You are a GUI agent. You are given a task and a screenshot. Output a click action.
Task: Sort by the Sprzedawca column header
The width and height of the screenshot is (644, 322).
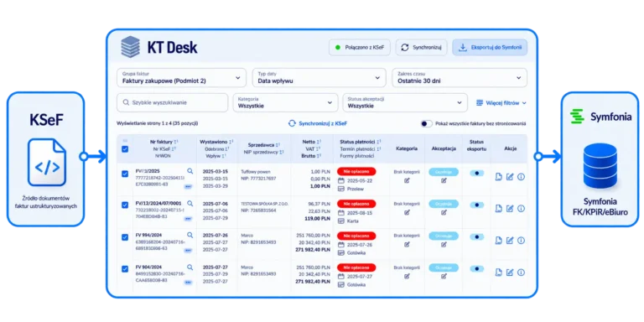pyautogui.click(x=263, y=145)
